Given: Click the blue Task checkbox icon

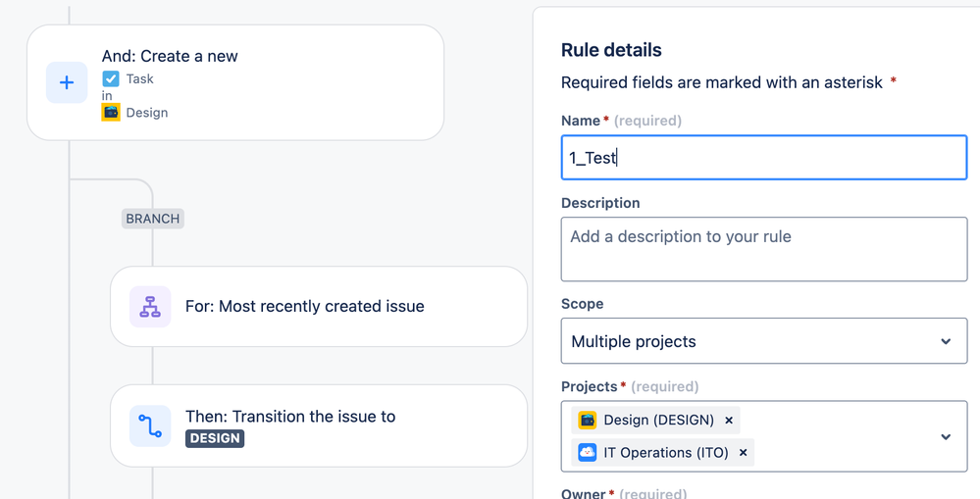Looking at the screenshot, I should tap(111, 78).
